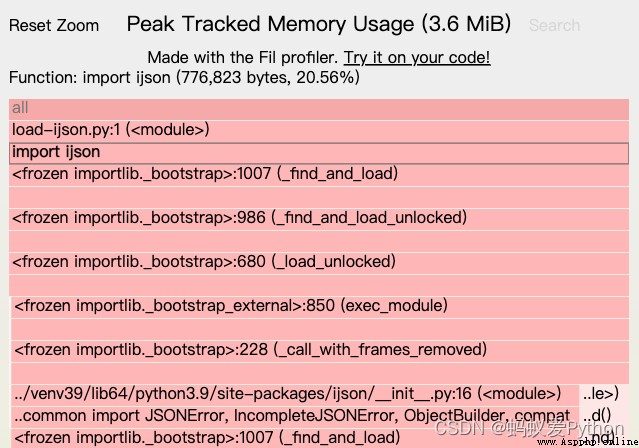Click the _find_and_load :1007 frame near top
639x448 pixels.
tap(319, 175)
